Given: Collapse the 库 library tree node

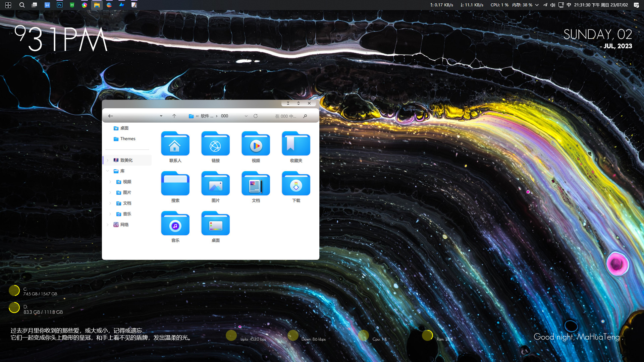Looking at the screenshot, I should coord(108,171).
